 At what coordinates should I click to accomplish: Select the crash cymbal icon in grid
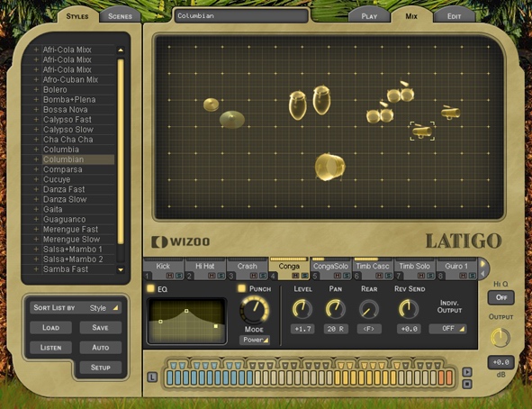[x=232, y=120]
